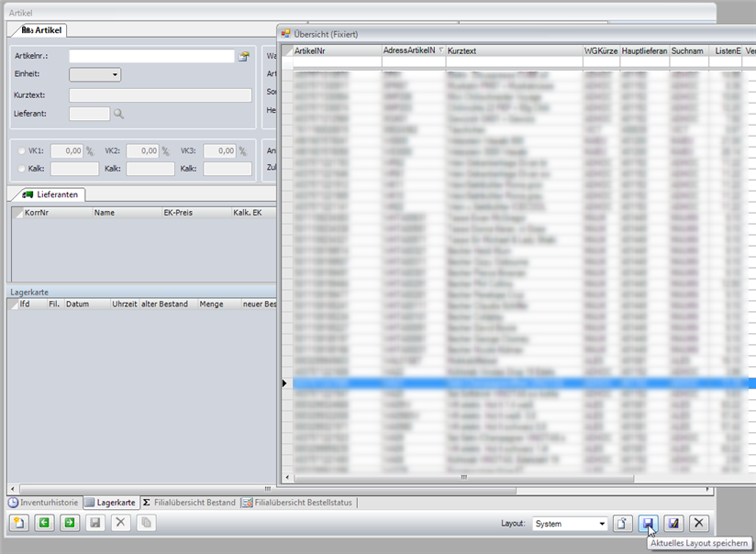
Task: Sort by the Kurztext column header
Action: click(512, 50)
